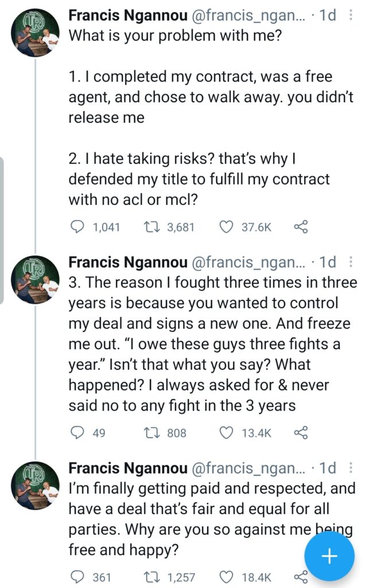This screenshot has width=369, height=588.
Task: Retweet the tweet with 3,681 retweets
Action: coord(152,227)
